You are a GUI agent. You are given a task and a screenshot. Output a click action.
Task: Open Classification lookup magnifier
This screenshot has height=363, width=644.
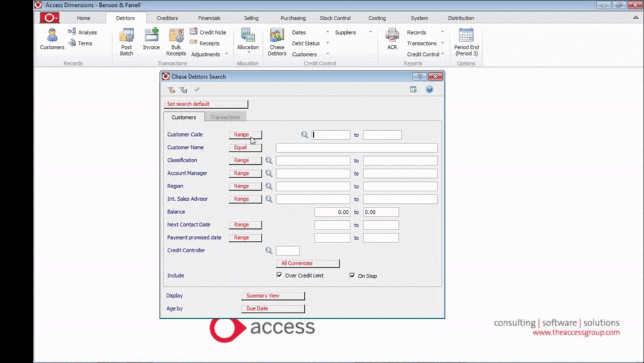tap(269, 160)
